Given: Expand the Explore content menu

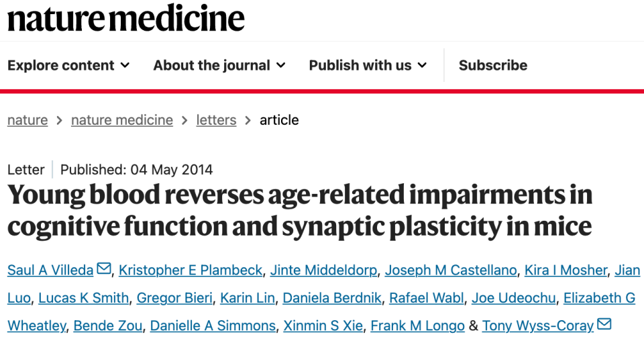Looking at the screenshot, I should [68, 65].
